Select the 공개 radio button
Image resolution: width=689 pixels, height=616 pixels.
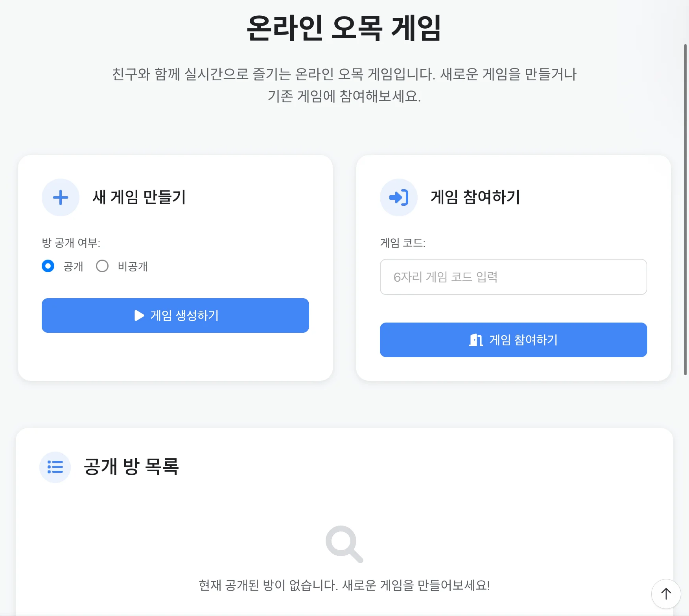point(48,266)
